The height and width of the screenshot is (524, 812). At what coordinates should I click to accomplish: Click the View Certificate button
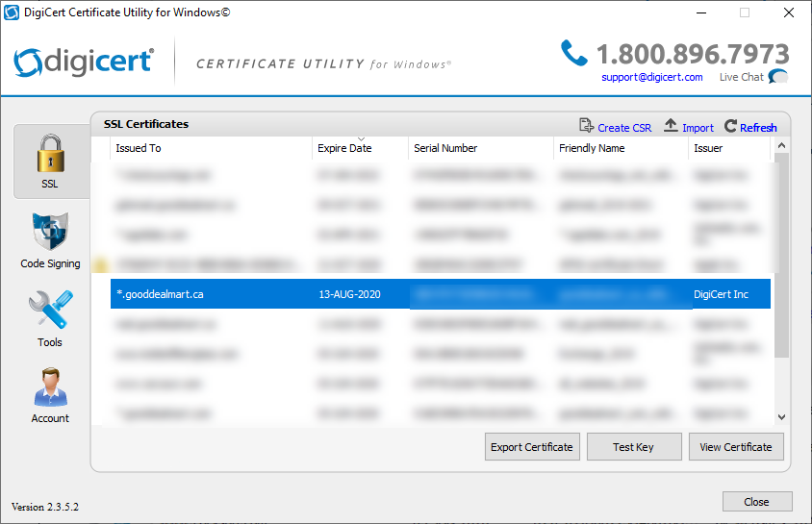(736, 447)
